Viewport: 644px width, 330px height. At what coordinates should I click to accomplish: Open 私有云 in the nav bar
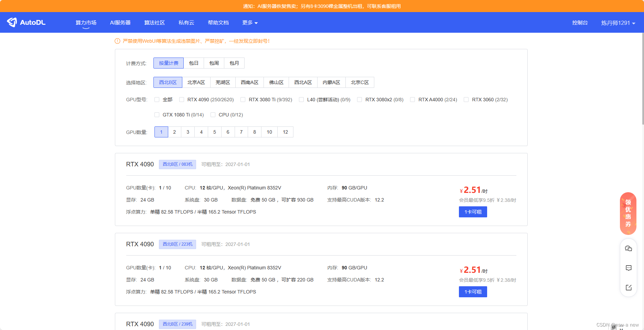click(186, 23)
